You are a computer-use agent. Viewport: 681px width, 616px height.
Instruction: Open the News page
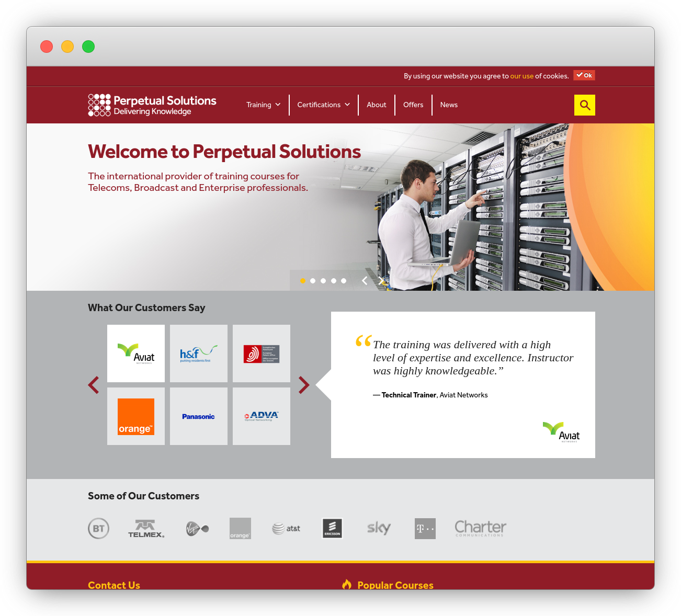tap(449, 105)
